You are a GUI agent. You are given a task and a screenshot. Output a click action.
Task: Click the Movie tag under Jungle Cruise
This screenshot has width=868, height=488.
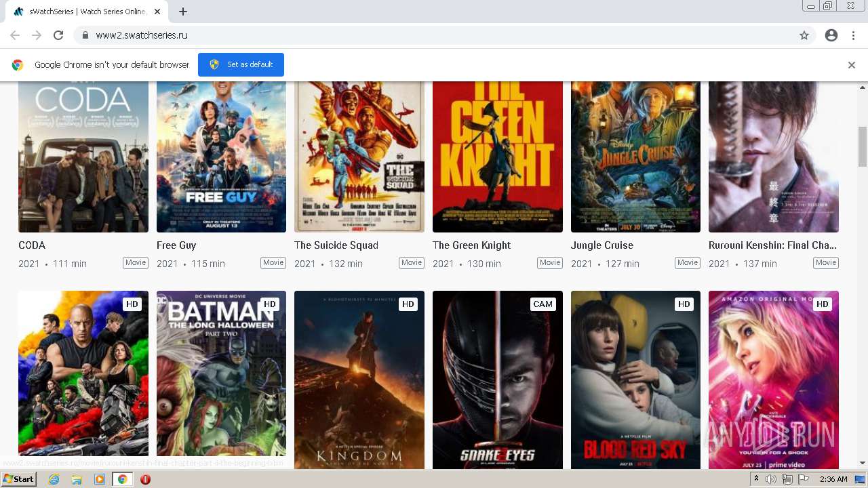tap(688, 263)
